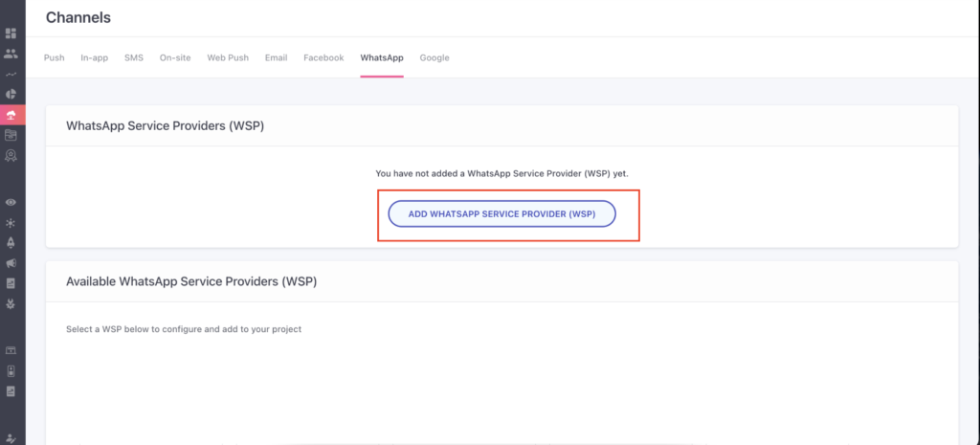Open the SMS channel tab
The width and height of the screenshot is (980, 445).
134,57
